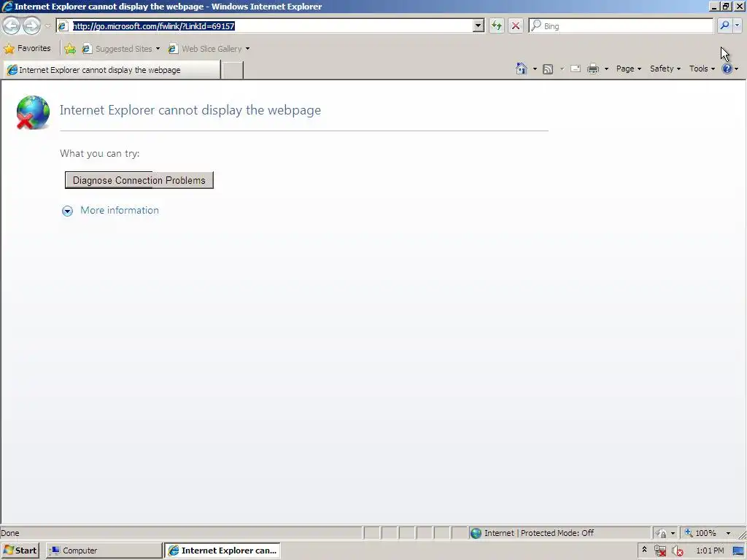
Task: Click the Show desktop tray icon
Action: tap(738, 551)
